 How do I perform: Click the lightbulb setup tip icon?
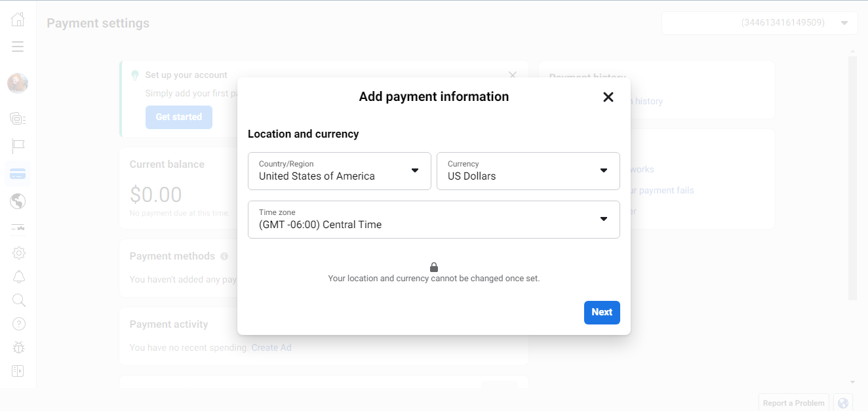pos(135,75)
